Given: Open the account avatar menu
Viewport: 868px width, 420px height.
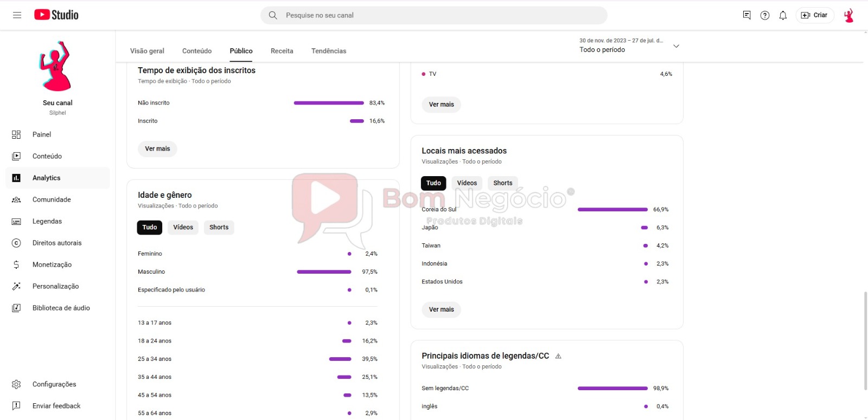Looking at the screenshot, I should click(x=849, y=15).
